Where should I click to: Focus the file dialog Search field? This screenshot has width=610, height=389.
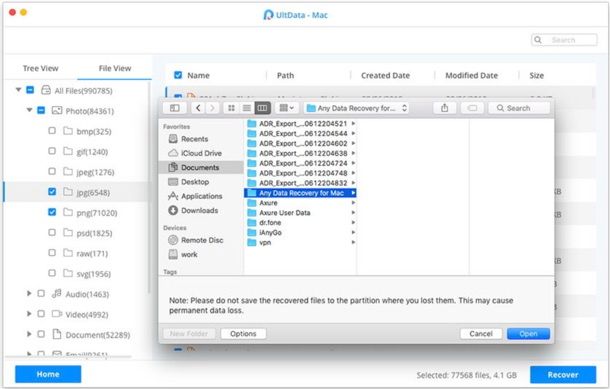519,108
